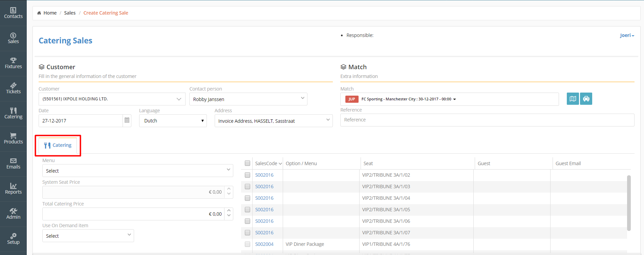
Task: Open Catering sidebar section
Action: point(13,114)
